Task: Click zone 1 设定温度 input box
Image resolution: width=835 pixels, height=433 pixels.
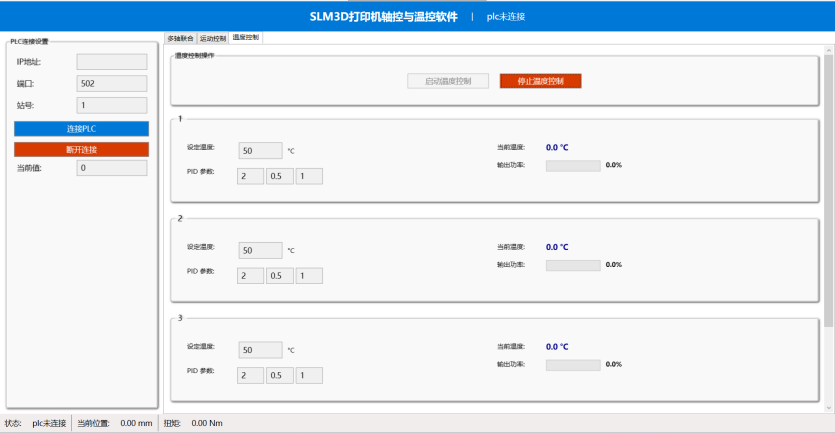Action: (x=260, y=151)
